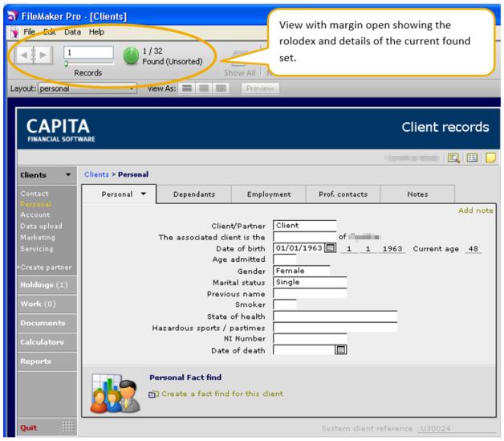Open the Gender field showing Female
Image resolution: width=504 pixels, height=441 pixels.
tap(302, 271)
